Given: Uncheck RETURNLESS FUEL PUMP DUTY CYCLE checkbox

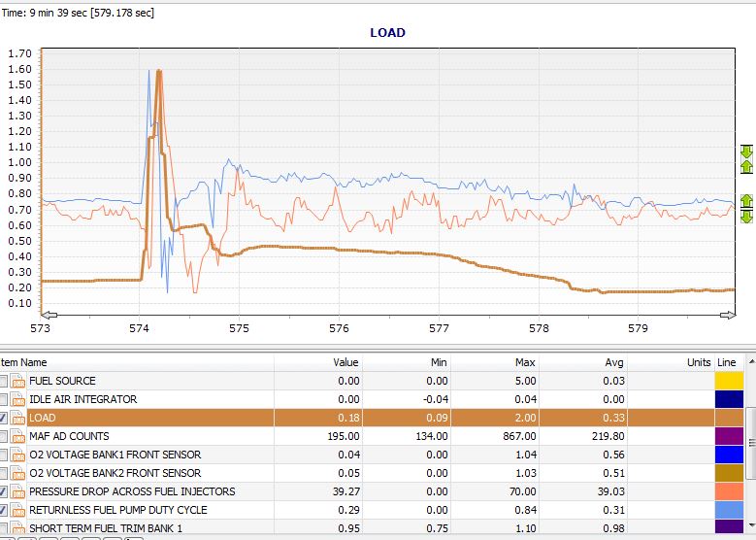Looking at the screenshot, I should click(3, 510).
